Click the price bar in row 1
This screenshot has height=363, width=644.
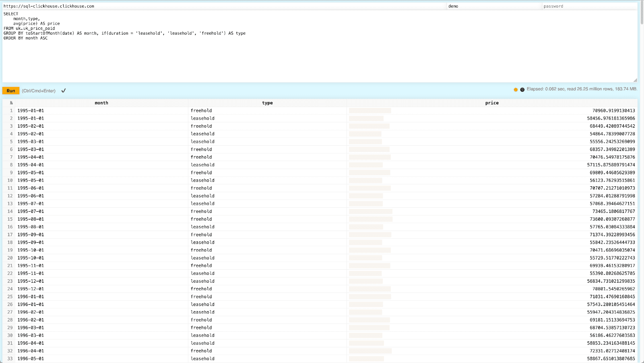[x=370, y=111]
